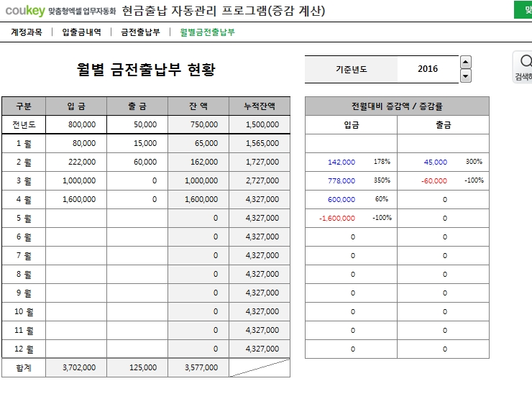This screenshot has height=399, width=532.
Task: Click total balance 3,577,000
Action: 198,367
